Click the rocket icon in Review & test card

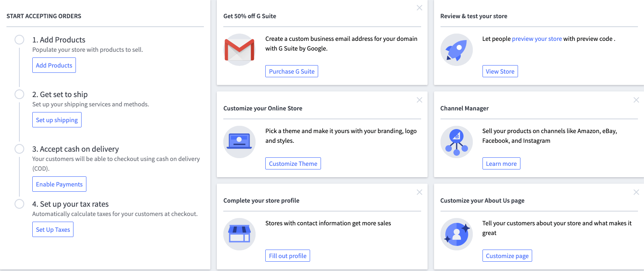pyautogui.click(x=456, y=50)
